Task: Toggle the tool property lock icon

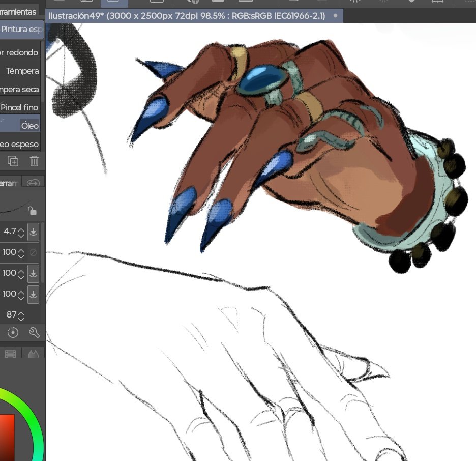Action: click(x=32, y=211)
